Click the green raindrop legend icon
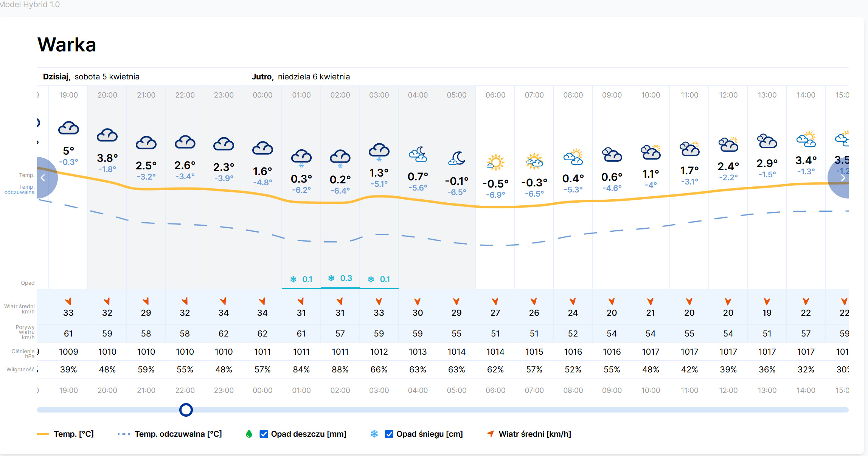868x456 pixels. click(x=249, y=434)
